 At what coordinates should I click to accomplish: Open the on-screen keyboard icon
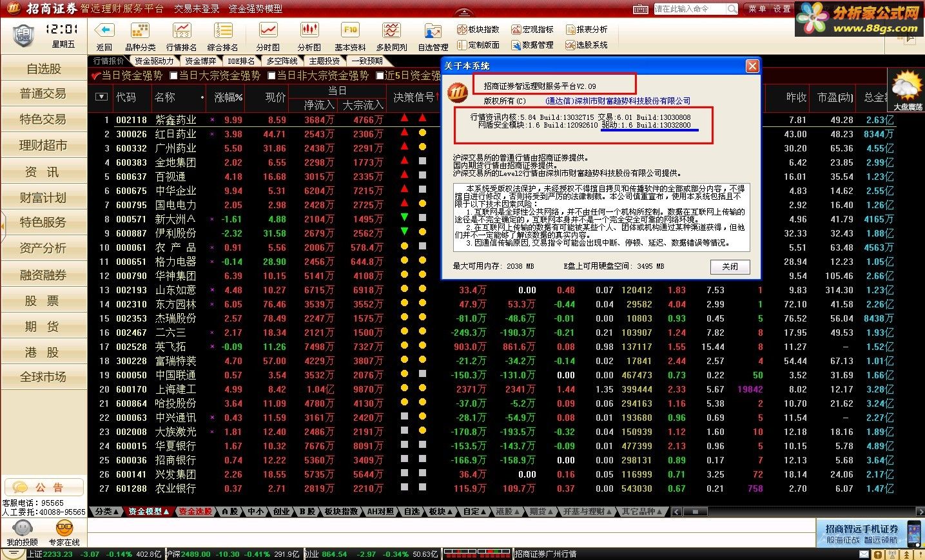pos(641,9)
